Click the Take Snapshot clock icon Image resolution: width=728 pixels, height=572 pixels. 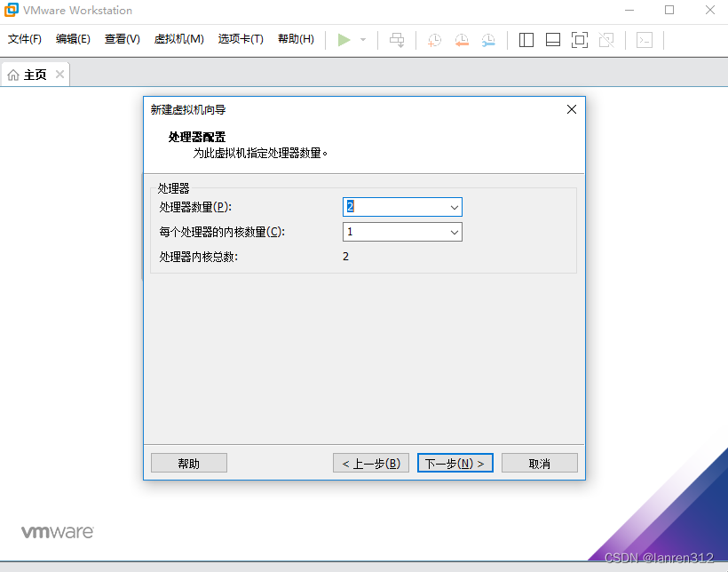[434, 40]
